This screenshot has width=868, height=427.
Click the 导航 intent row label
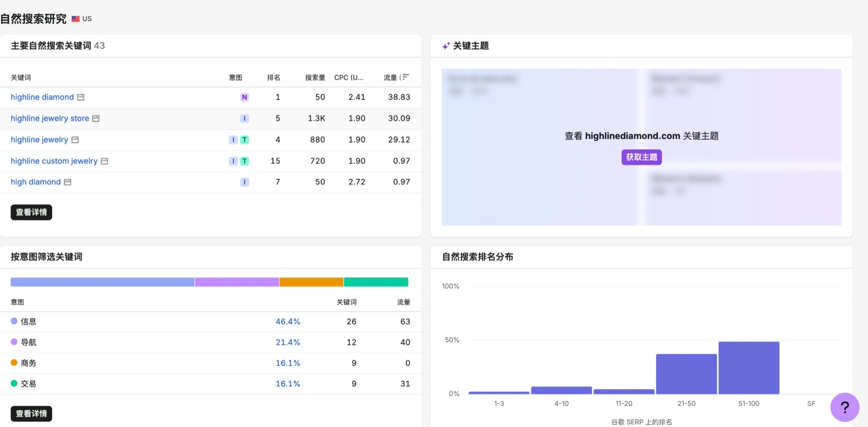point(28,342)
